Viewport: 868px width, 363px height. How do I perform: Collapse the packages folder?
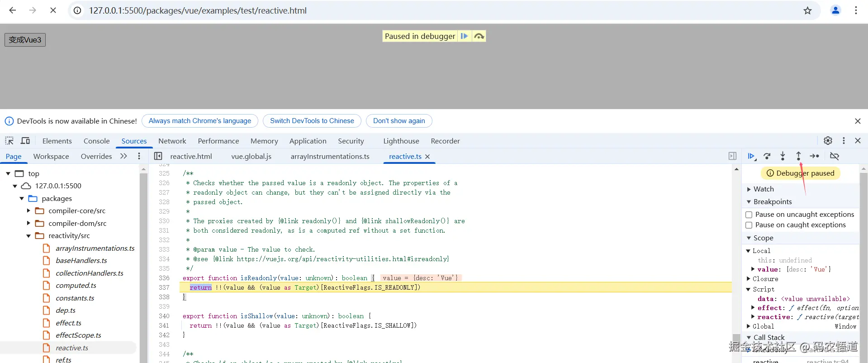pos(22,199)
